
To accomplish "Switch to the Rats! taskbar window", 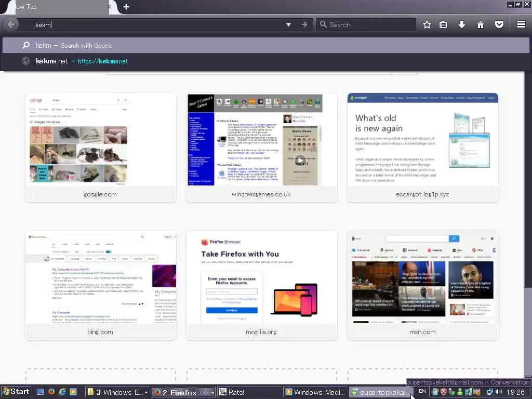I will (x=249, y=392).
